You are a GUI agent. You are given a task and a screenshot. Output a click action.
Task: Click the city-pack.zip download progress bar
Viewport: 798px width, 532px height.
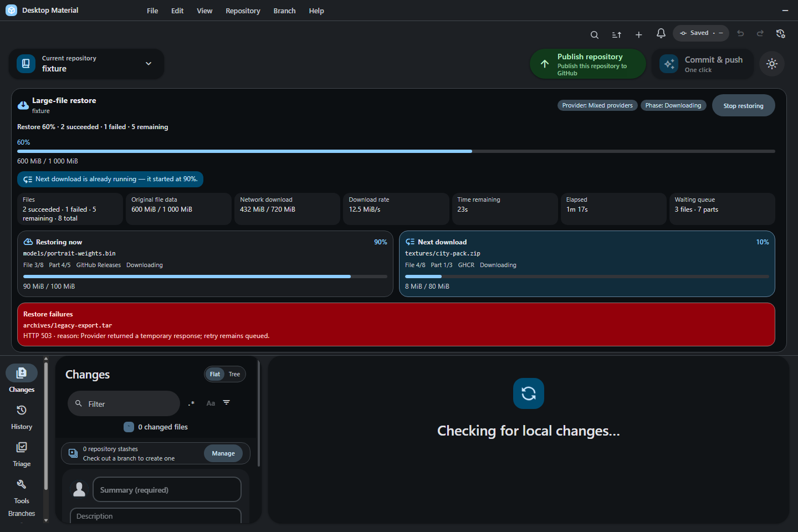click(587, 276)
